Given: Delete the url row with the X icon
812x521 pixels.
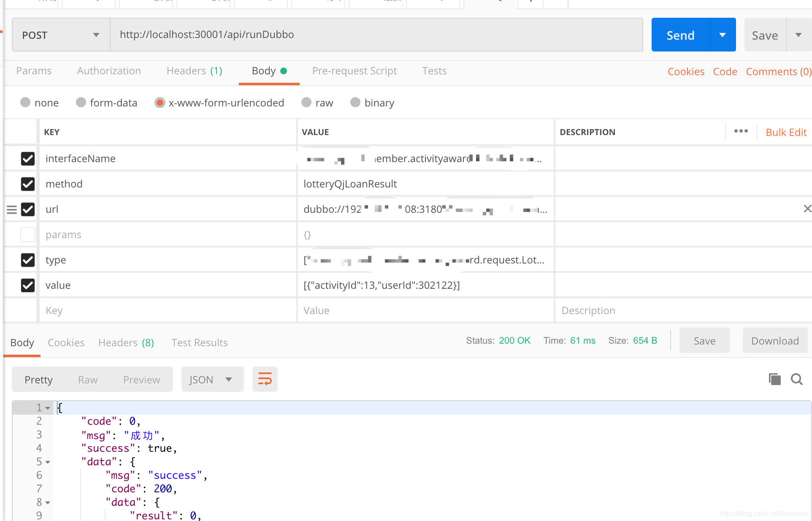Looking at the screenshot, I should tap(807, 209).
